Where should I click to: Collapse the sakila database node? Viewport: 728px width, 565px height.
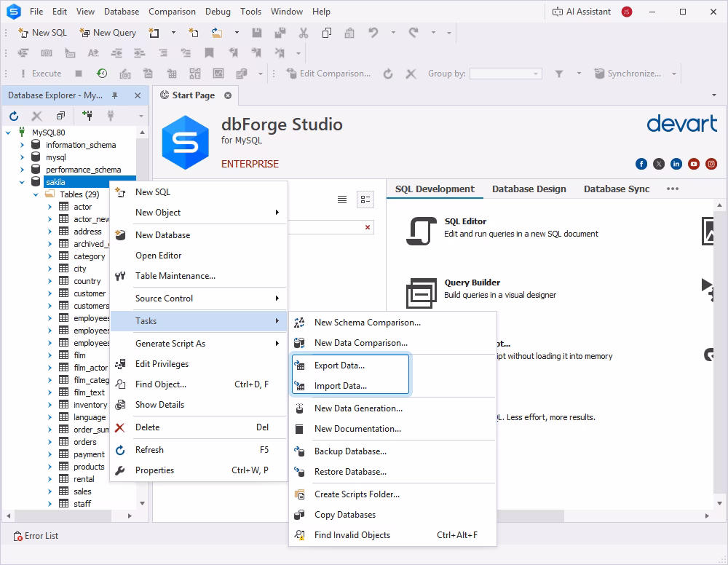22,182
